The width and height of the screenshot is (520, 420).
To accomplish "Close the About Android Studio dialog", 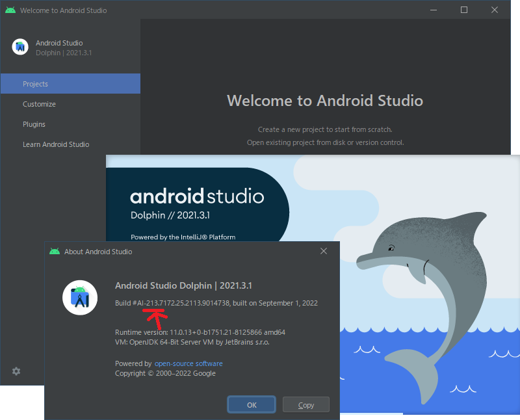I will click(324, 251).
